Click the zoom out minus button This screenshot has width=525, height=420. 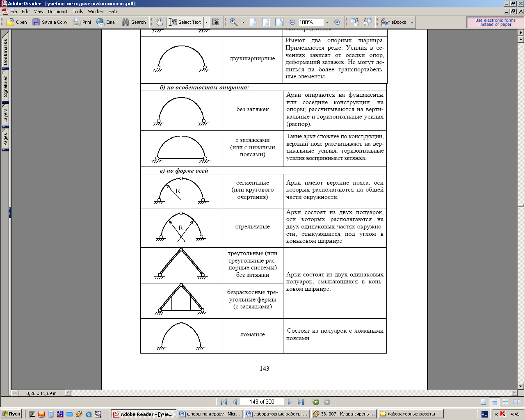click(x=292, y=22)
